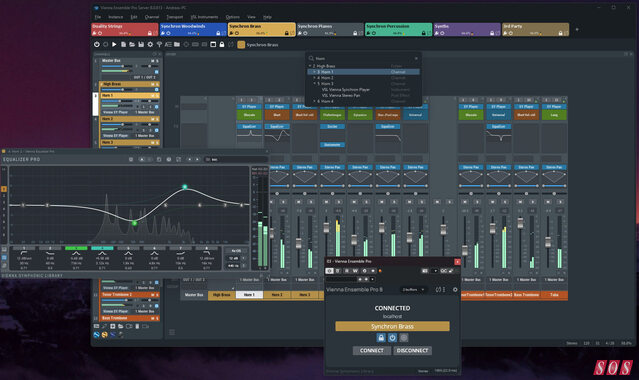
Task: Select VSL Vienna Synchron Player in search results
Action: [346, 89]
